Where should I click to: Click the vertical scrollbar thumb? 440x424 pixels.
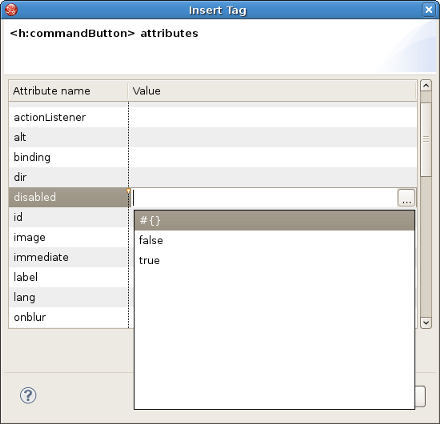426,139
